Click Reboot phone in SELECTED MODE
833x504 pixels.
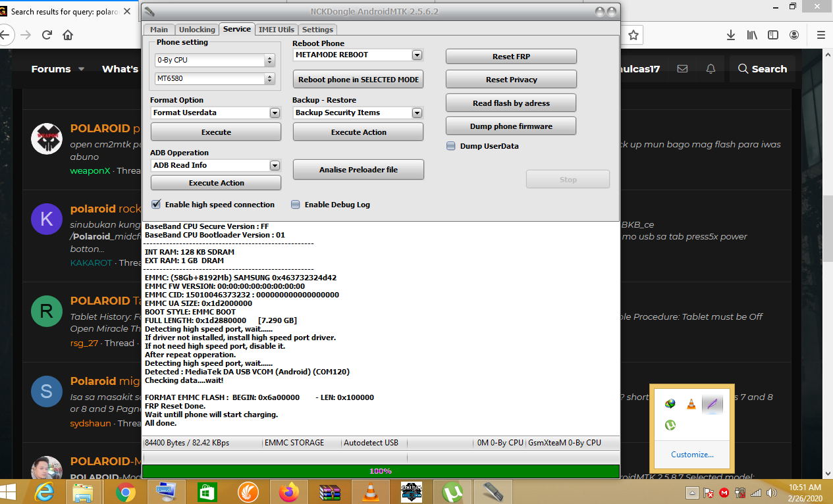pos(358,79)
